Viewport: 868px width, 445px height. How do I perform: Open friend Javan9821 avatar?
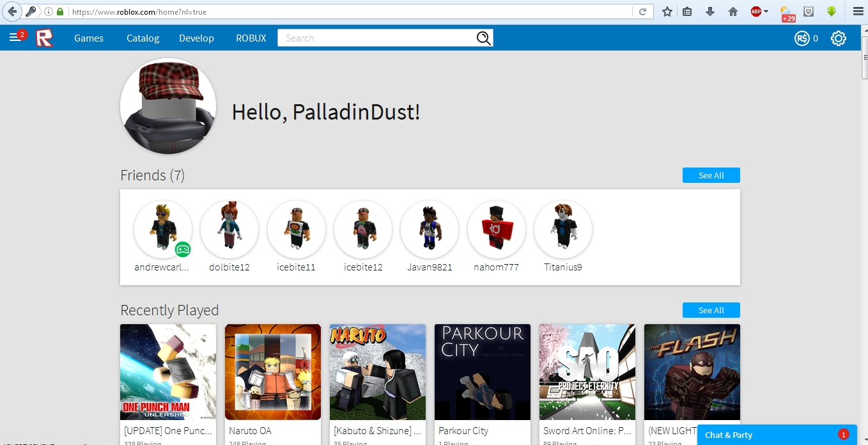pyautogui.click(x=430, y=230)
